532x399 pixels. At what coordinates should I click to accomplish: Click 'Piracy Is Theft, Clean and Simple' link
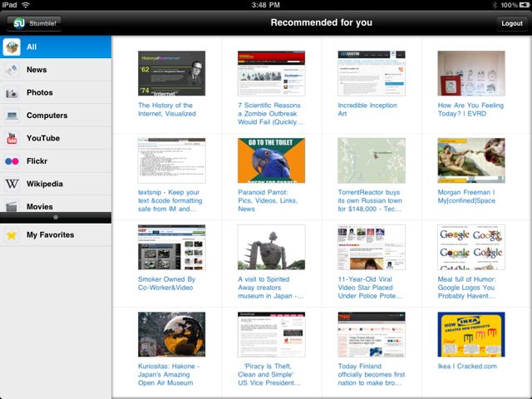coord(269,375)
